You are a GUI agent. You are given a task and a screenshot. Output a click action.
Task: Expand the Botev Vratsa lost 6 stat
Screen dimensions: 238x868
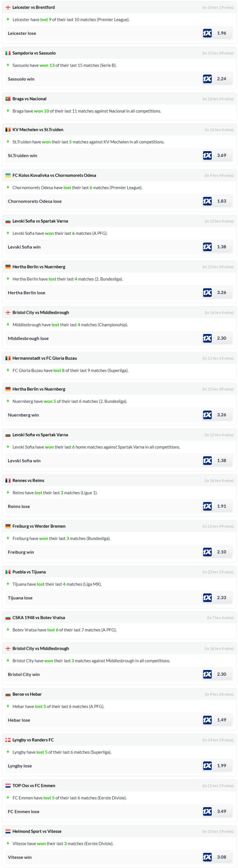click(8, 630)
